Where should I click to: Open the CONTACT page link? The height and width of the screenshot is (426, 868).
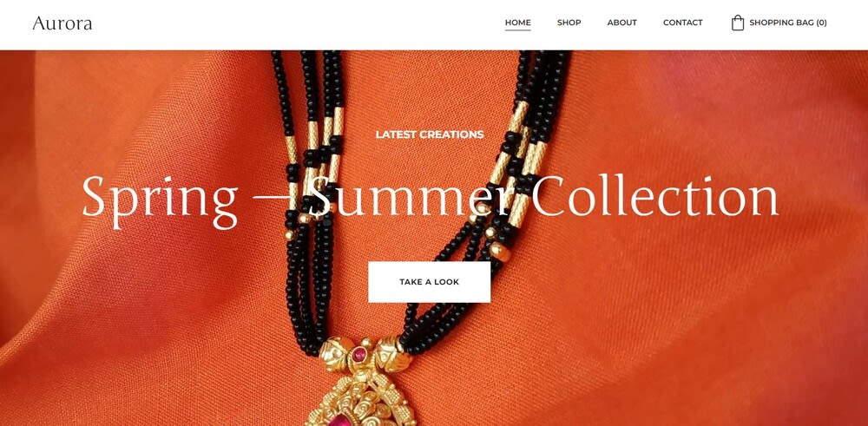(x=682, y=23)
